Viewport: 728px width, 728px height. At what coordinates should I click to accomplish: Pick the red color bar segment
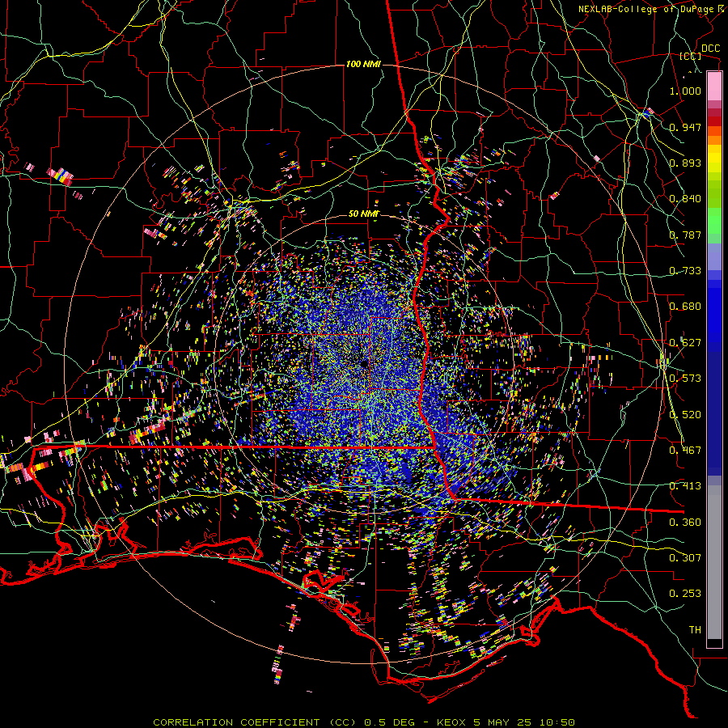click(x=714, y=121)
